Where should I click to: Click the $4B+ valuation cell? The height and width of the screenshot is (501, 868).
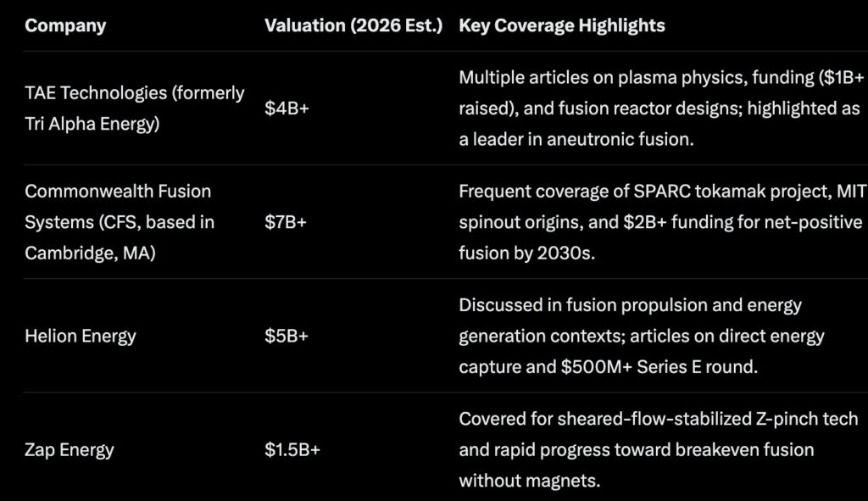pos(287,109)
